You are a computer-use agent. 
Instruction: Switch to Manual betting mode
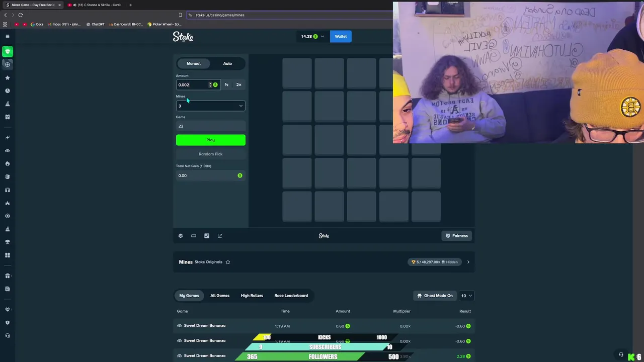click(x=194, y=63)
